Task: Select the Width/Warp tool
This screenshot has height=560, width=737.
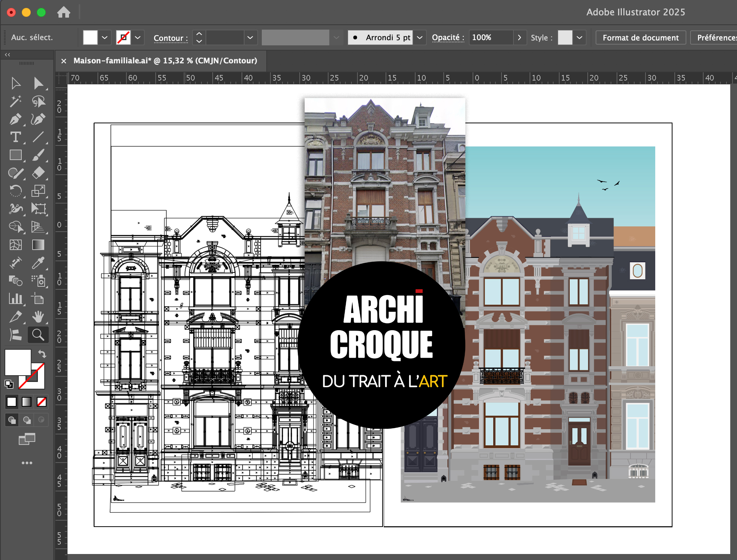Action: [x=15, y=209]
